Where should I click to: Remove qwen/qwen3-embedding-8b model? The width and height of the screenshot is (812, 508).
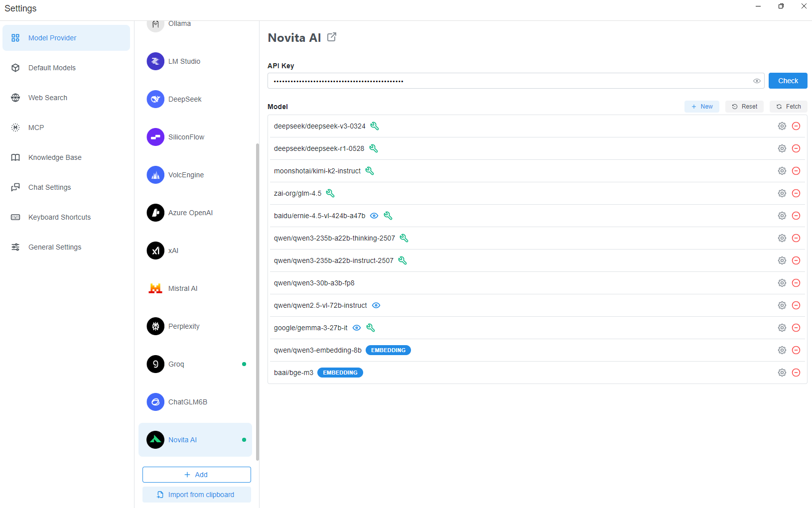pos(796,350)
